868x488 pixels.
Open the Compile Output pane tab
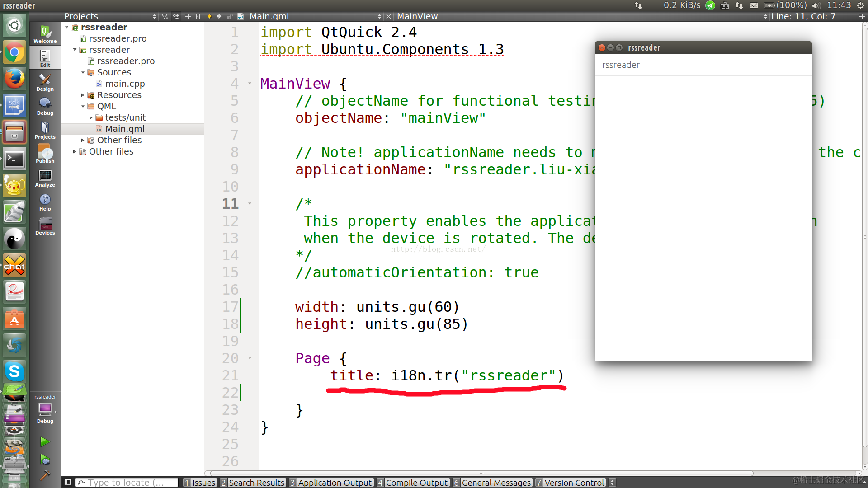pyautogui.click(x=413, y=483)
